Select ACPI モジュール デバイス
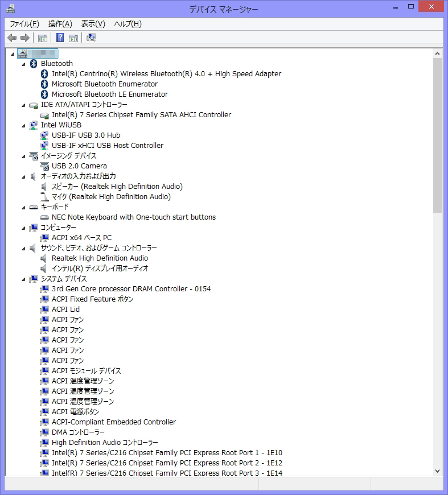Image resolution: width=448 pixels, height=495 pixels. point(87,370)
